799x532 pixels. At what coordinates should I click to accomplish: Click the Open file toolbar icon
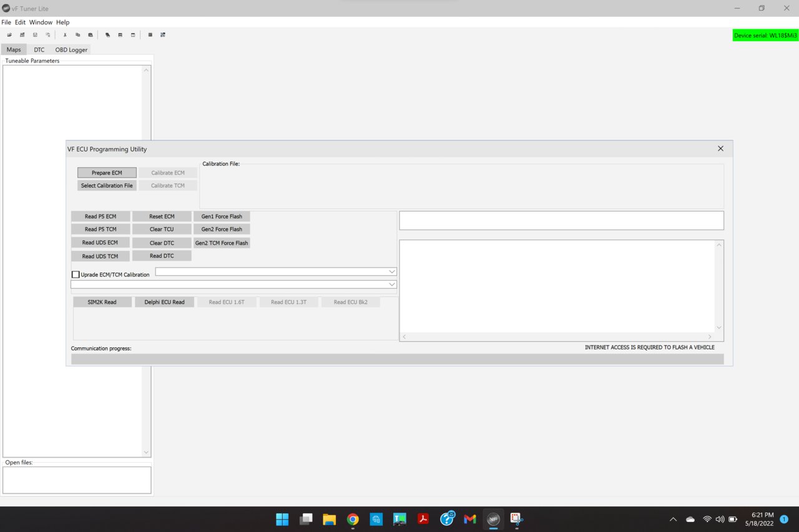[9, 35]
